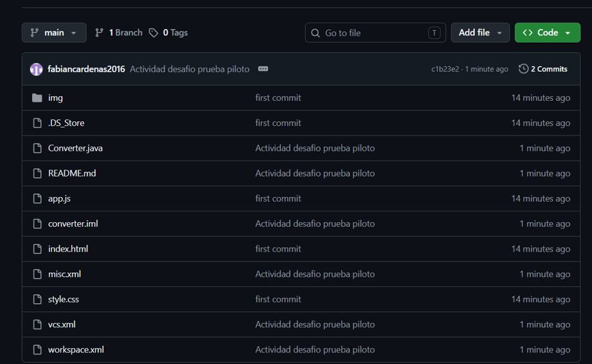Open the README.md file
592x364 pixels.
pyautogui.click(x=72, y=173)
